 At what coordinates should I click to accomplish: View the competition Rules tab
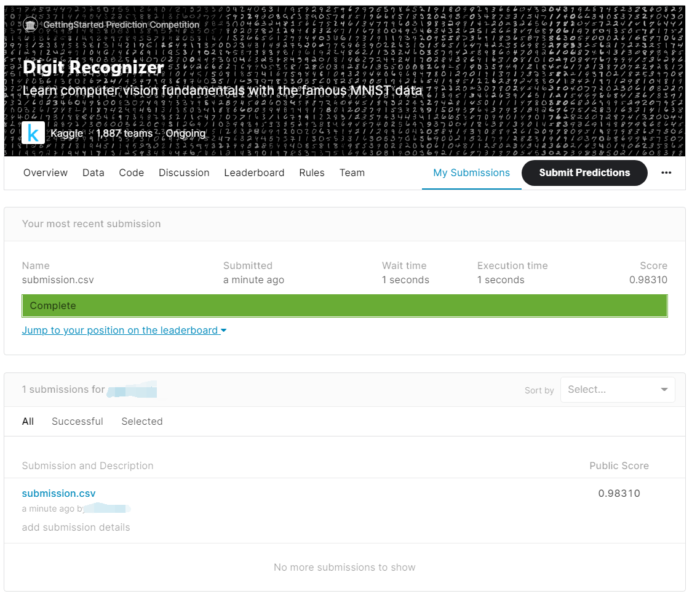[311, 173]
